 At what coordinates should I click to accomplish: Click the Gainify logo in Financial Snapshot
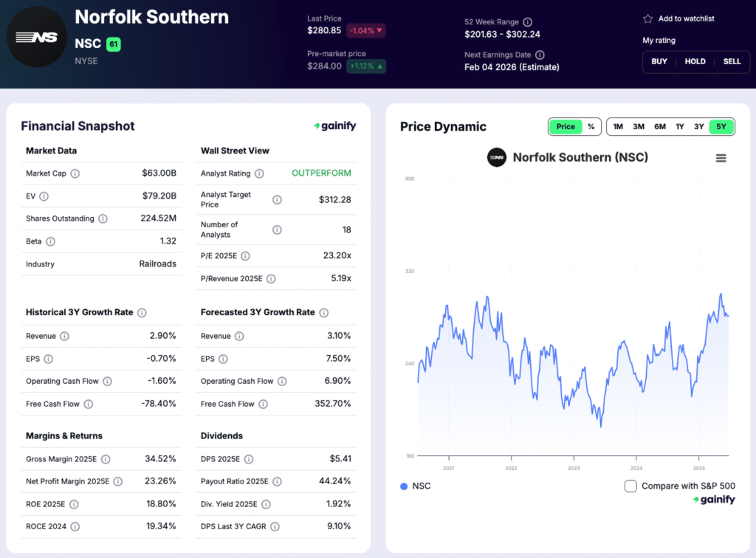coord(334,125)
